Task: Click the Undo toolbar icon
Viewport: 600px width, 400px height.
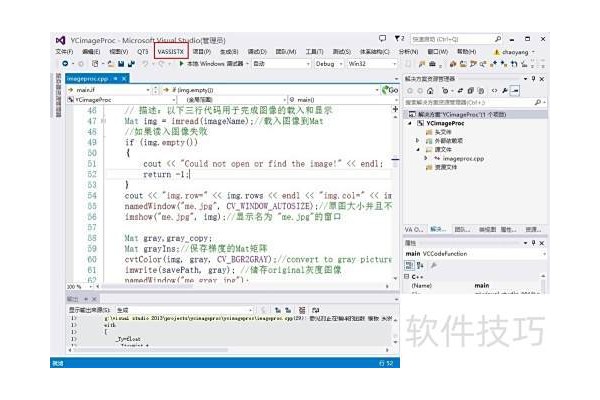Action: (145, 64)
